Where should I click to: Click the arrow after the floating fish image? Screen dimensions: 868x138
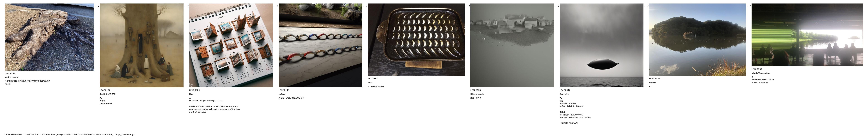coord(646,6)
